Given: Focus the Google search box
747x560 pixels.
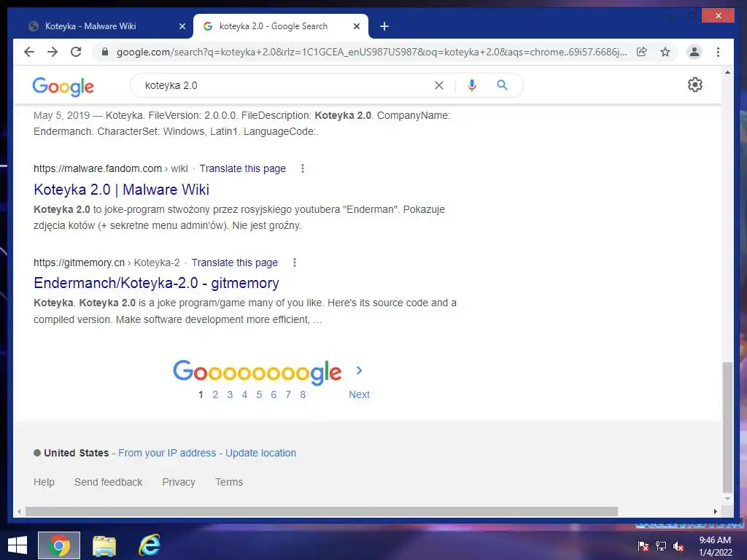Looking at the screenshot, I should coord(286,85).
